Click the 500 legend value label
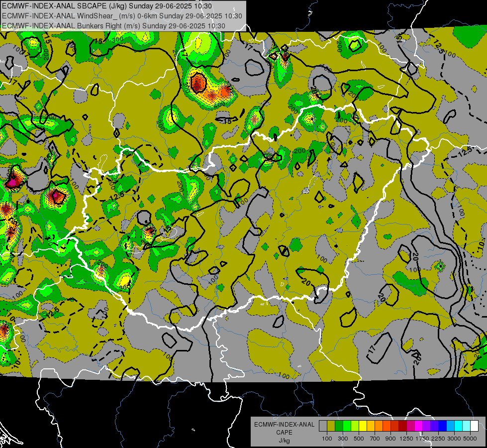487x448 pixels. [359, 439]
